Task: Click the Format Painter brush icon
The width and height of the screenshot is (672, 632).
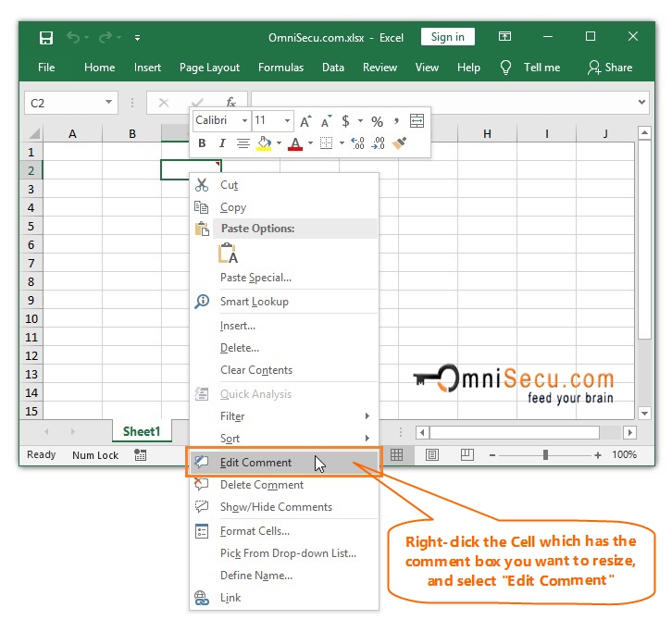Action: (400, 143)
